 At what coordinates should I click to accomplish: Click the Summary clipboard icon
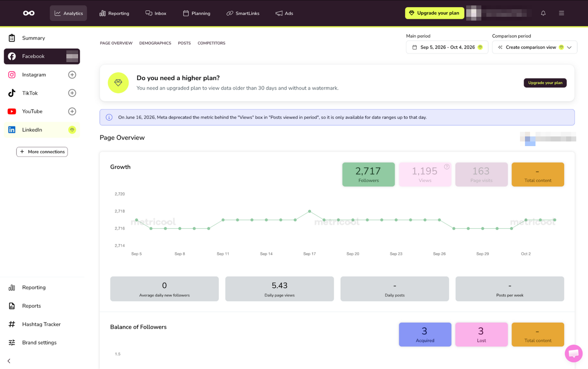coord(12,38)
